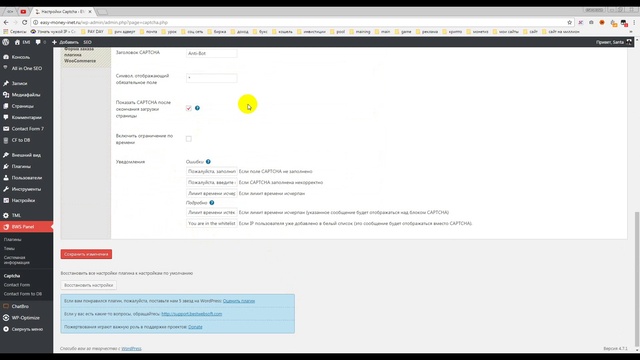640x360 pixels.
Task: Open BWS Panel Плагины submenu
Action: click(x=13, y=240)
